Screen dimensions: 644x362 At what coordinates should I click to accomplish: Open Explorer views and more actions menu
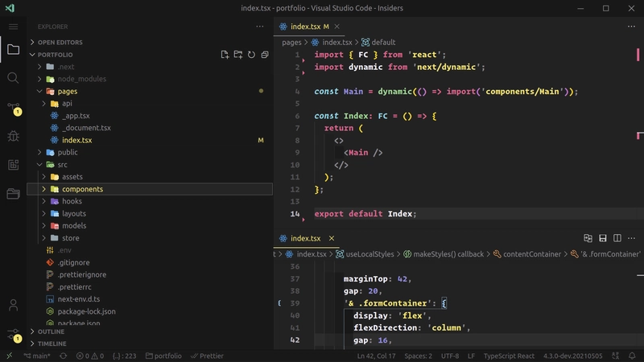point(260,27)
